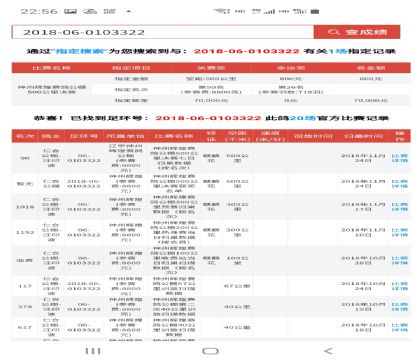Screen dimensions: 420x360
Task: Tap the Android home button icon
Action: tap(210, 351)
